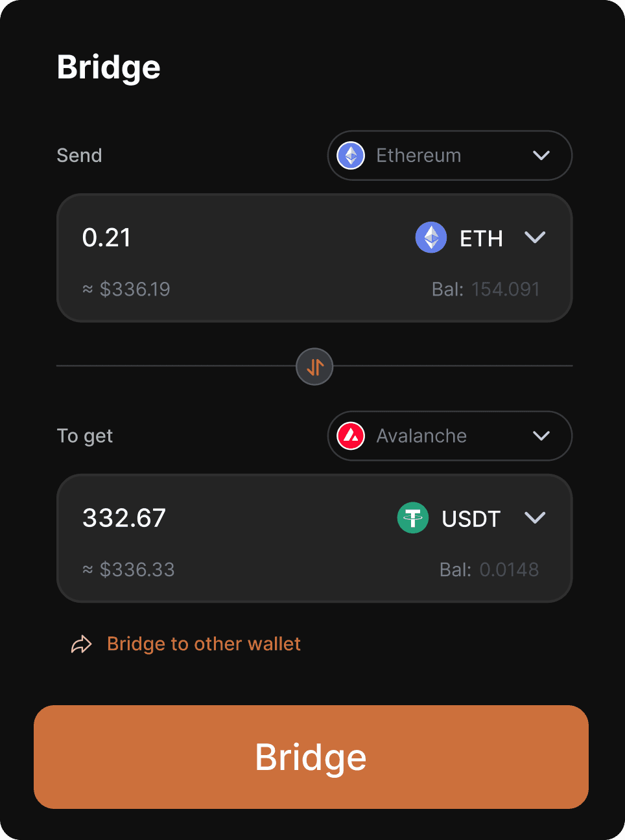Click the USDT Tether token icon
Viewport: 625px width, 840px height.
click(413, 518)
